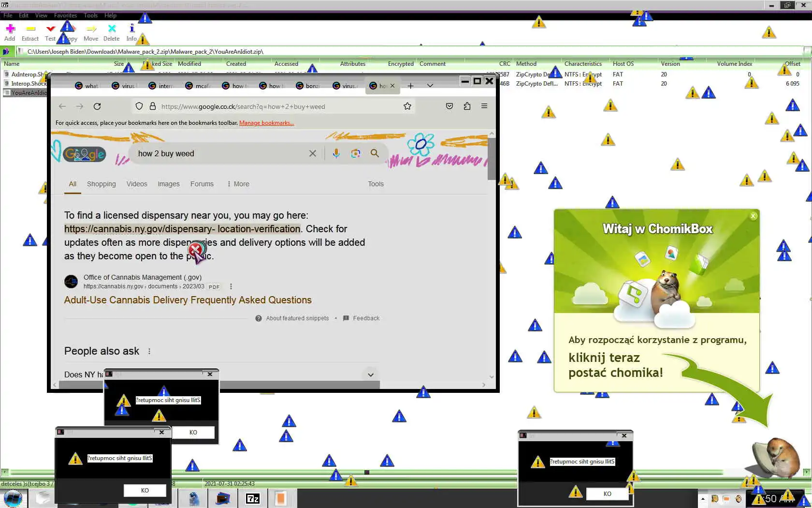Open the Edit menu in 7-Zip
This screenshot has height=508, width=812.
(x=23, y=15)
